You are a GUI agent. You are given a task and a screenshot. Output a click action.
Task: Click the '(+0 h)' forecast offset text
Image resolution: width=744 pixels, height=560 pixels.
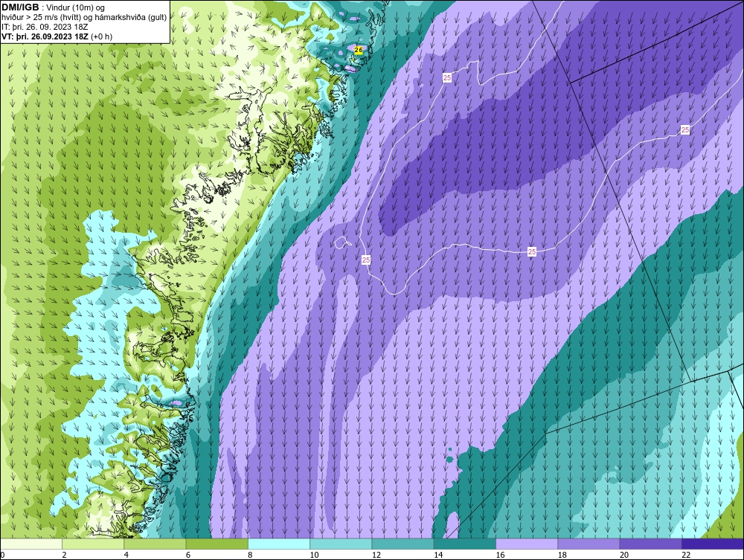101,36
